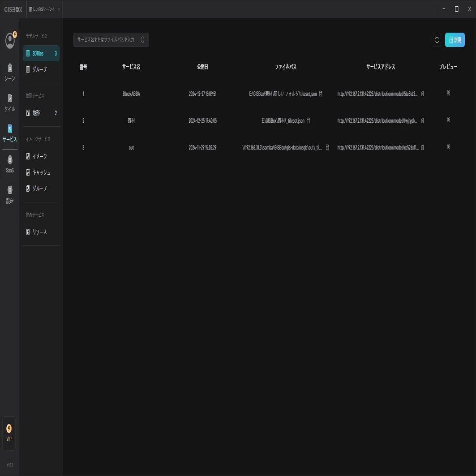
Task: Click the ファイルパス column header
Action: [x=285, y=67]
